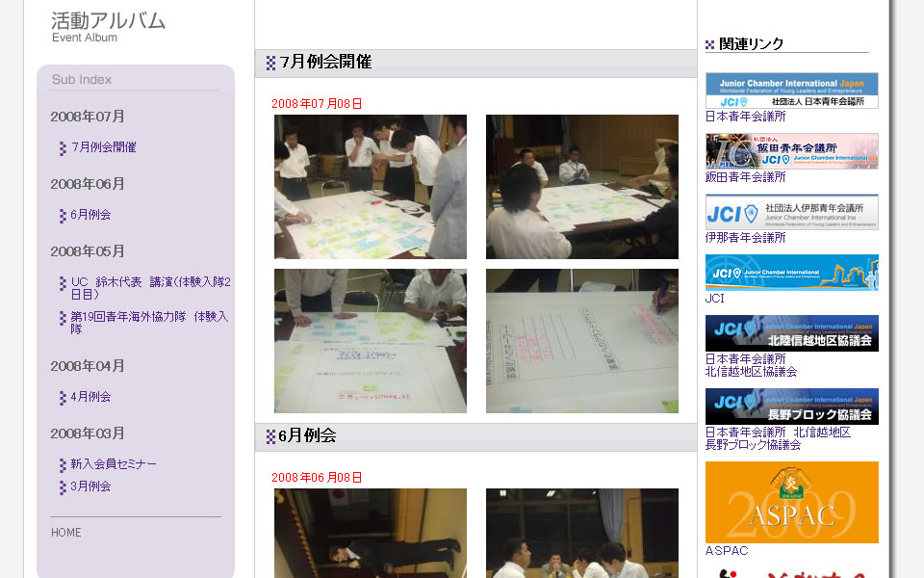The height and width of the screenshot is (578, 924).
Task: Click bullet icon beside 7月例会開催 sidebar item
Action: (x=64, y=148)
